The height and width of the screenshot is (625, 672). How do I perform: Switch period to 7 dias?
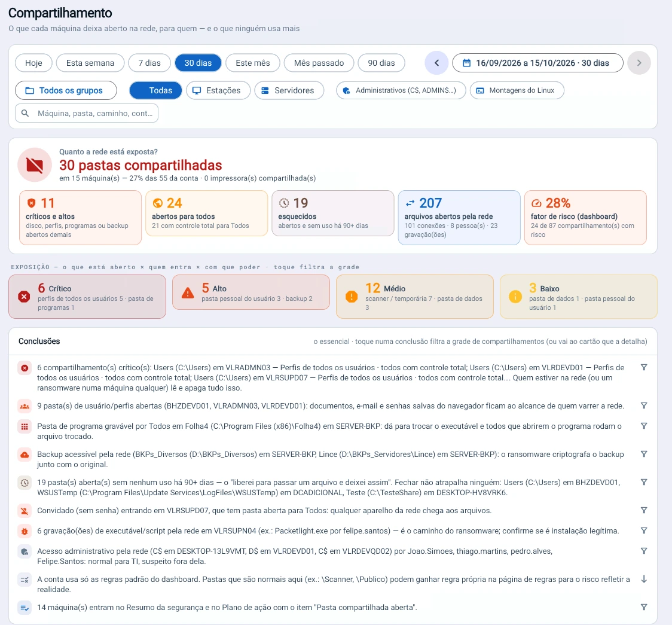(149, 63)
